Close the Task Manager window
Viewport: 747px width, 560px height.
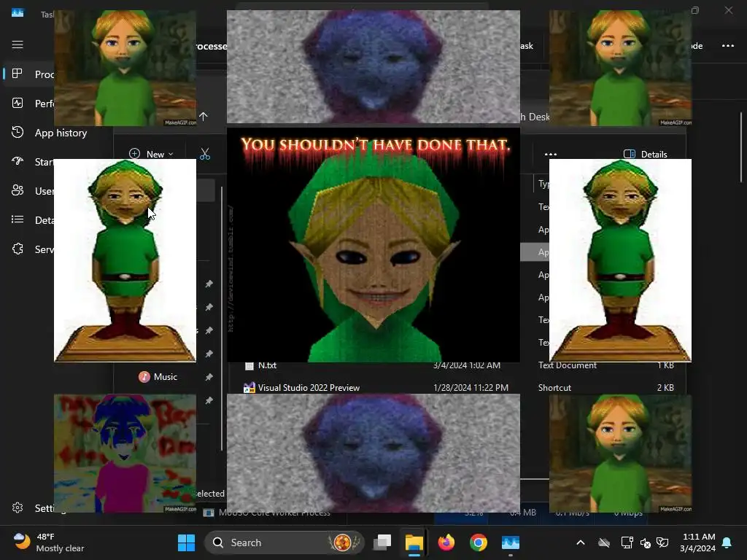tap(729, 10)
